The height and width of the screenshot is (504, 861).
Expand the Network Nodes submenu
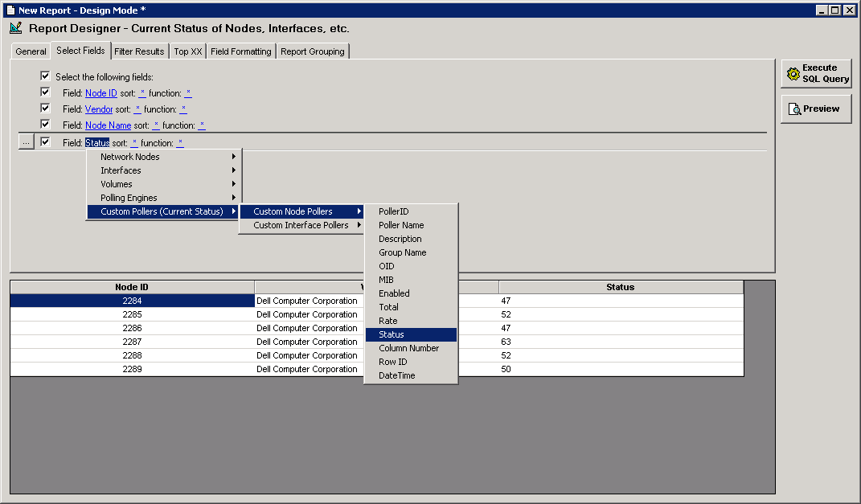tap(164, 157)
